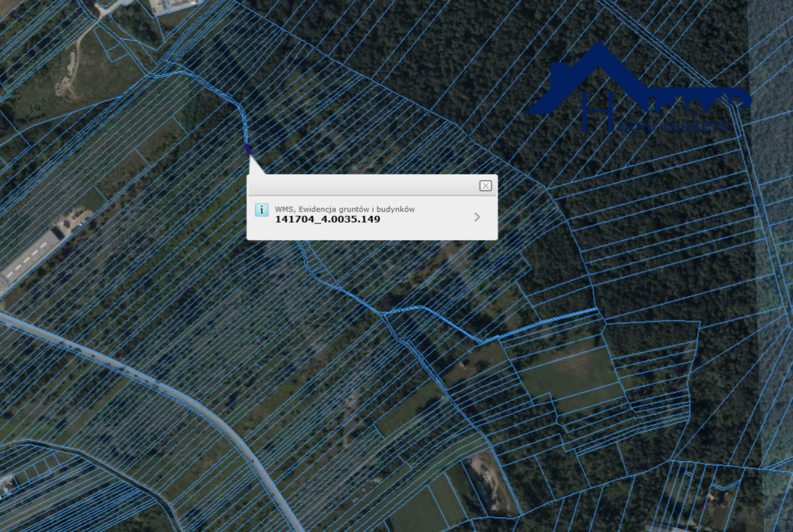The image size is (793, 532).
Task: Click the blue info icon in popup
Action: coord(262,210)
